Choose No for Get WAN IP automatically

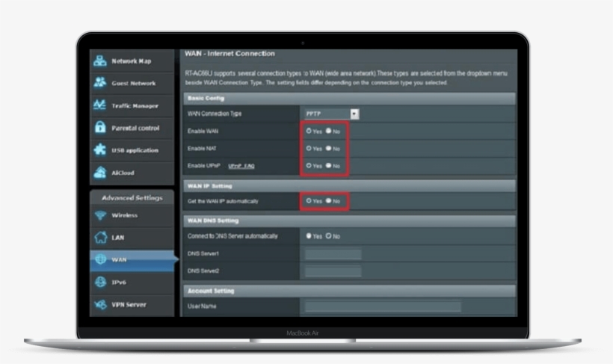[328, 200]
